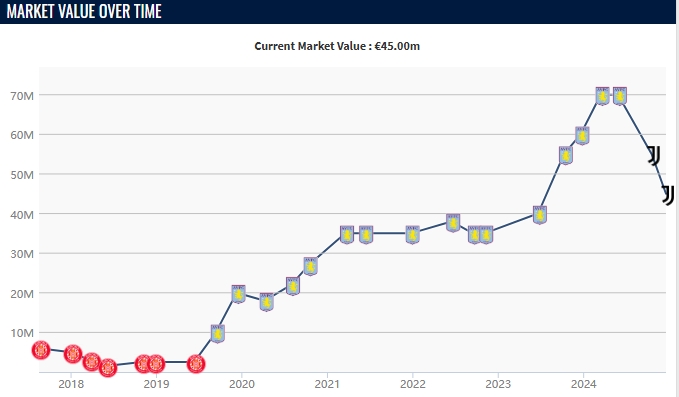Select the Aston Villa crest at 60M

pyautogui.click(x=582, y=136)
